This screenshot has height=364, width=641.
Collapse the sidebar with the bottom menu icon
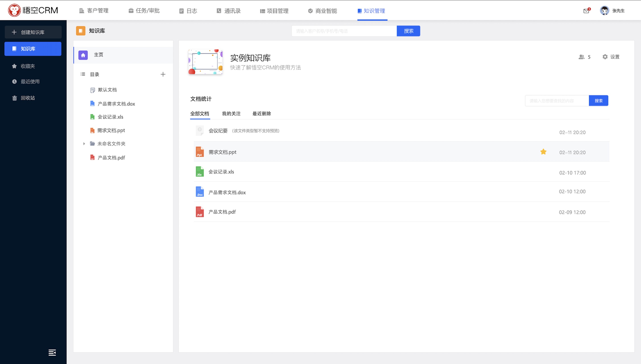[x=52, y=352]
